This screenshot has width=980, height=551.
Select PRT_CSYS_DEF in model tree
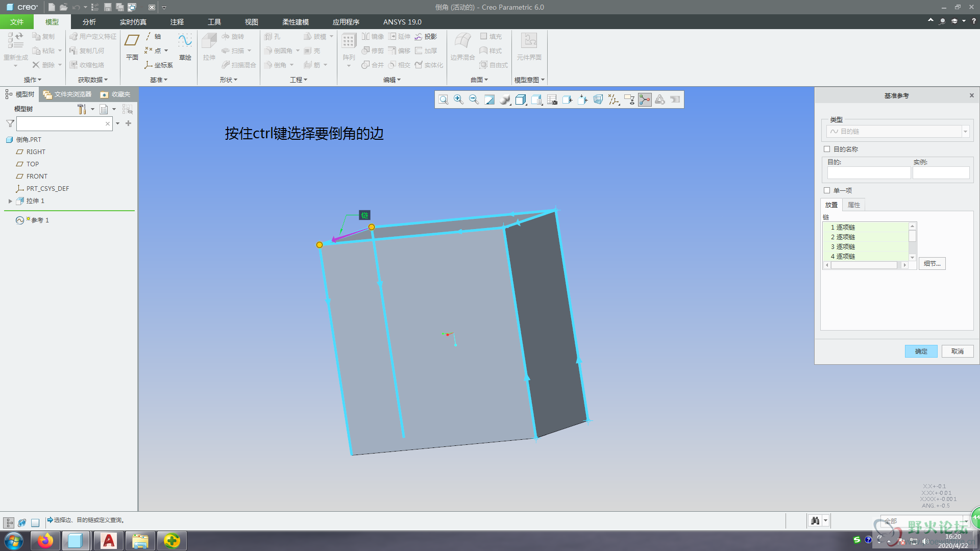click(42, 188)
